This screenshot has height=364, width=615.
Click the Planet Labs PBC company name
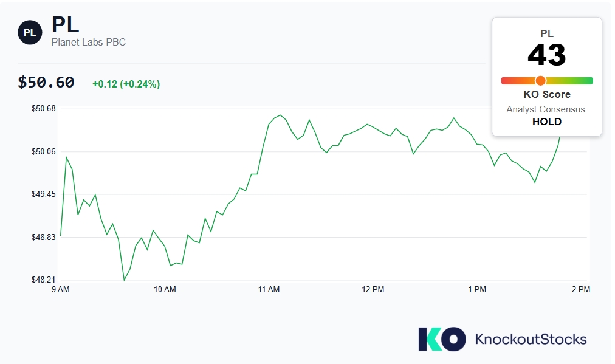click(x=89, y=43)
